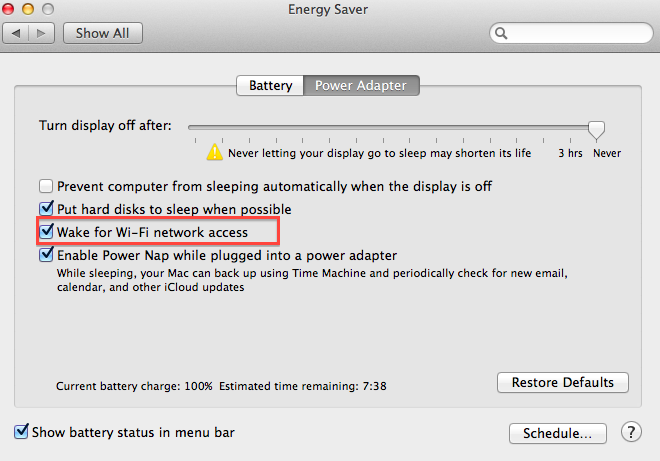Click Restore Defaults
Viewport: 660px width, 461px height.
click(563, 382)
